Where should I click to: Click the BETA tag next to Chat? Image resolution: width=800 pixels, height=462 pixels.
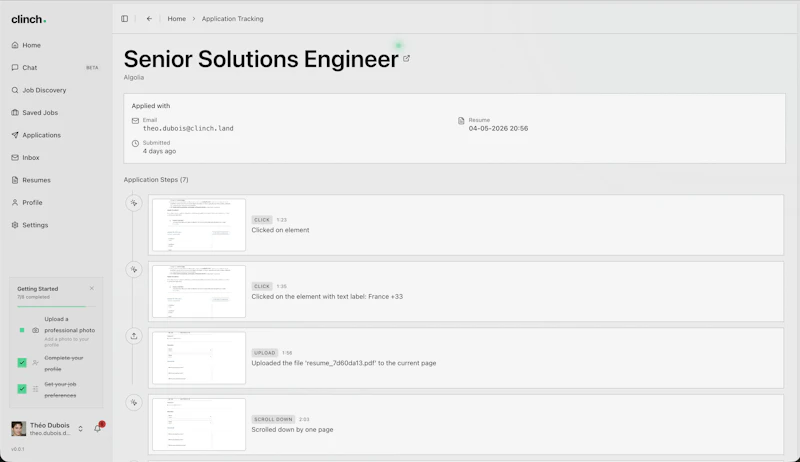tap(92, 67)
